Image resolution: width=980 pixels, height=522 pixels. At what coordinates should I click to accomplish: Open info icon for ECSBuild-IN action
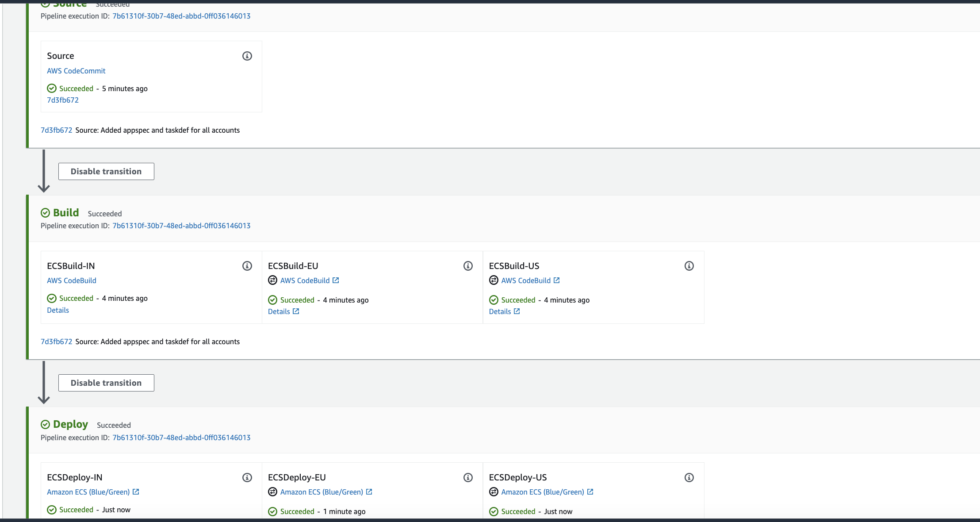click(247, 266)
